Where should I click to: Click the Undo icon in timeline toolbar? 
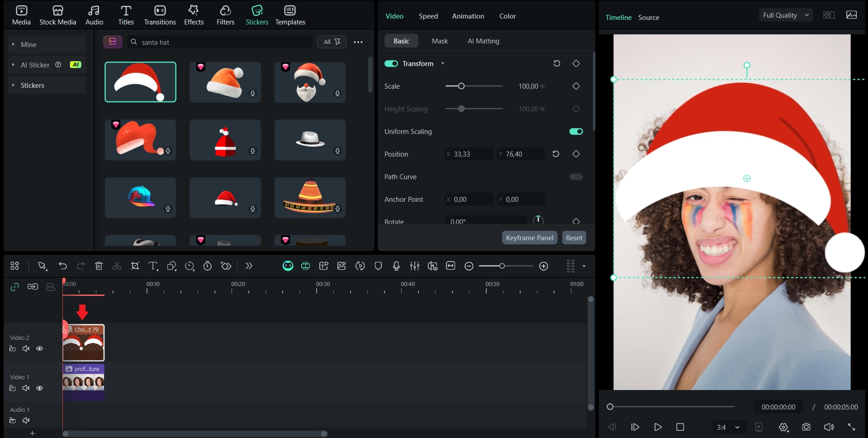click(63, 266)
